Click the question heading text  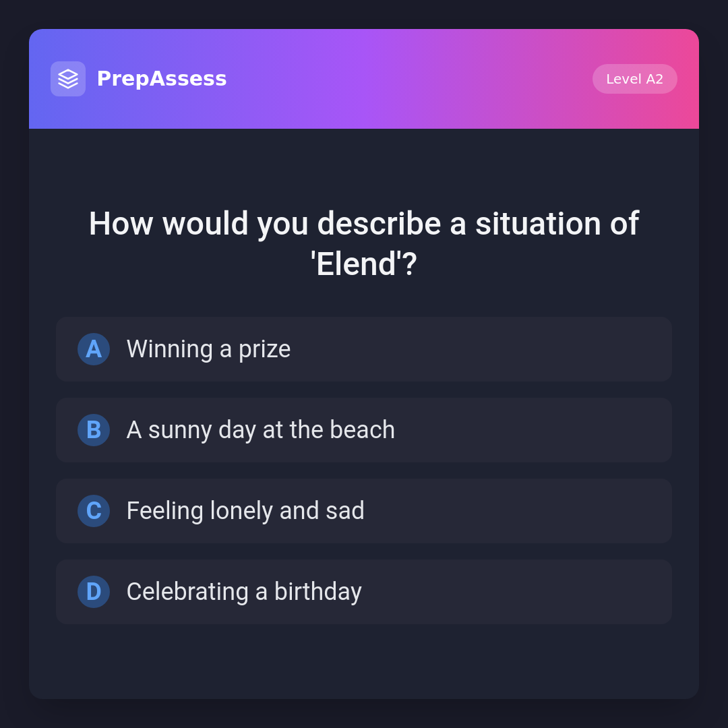364,224
